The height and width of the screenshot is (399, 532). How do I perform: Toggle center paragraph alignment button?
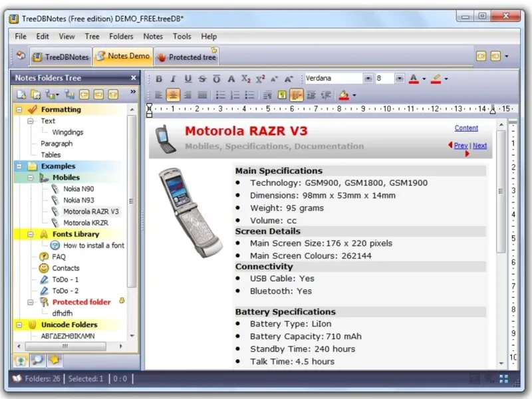click(173, 95)
